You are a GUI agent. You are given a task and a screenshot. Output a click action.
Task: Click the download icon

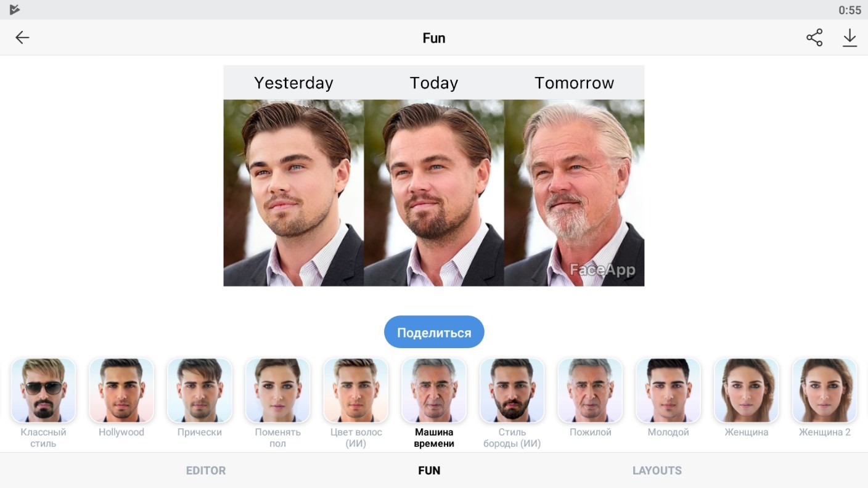850,38
